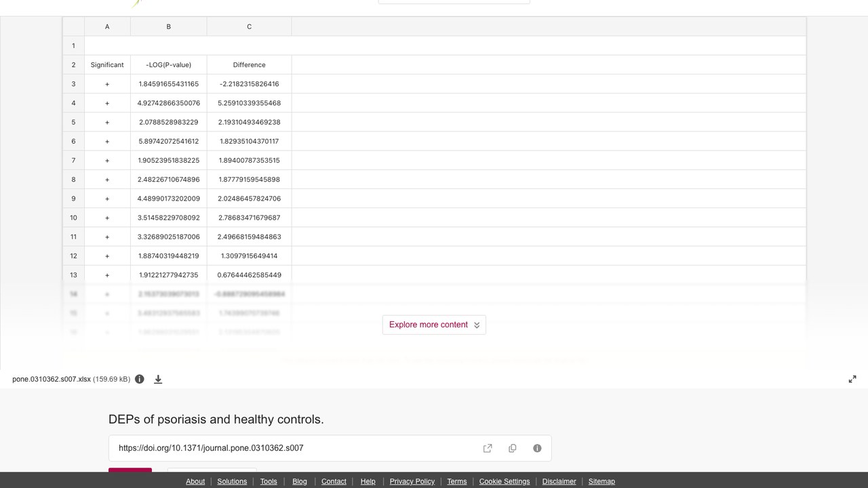Select row 13 header
Image resolution: width=868 pixels, height=488 pixels.
coord(73,275)
